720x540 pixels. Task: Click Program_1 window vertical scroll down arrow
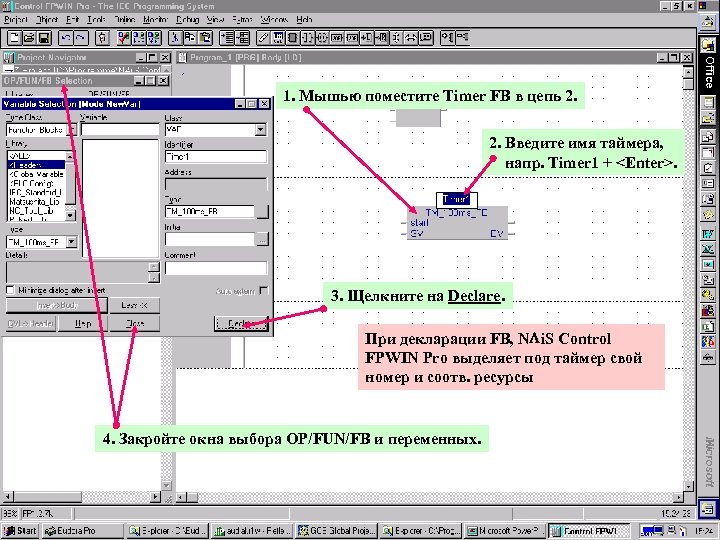tap(688, 486)
